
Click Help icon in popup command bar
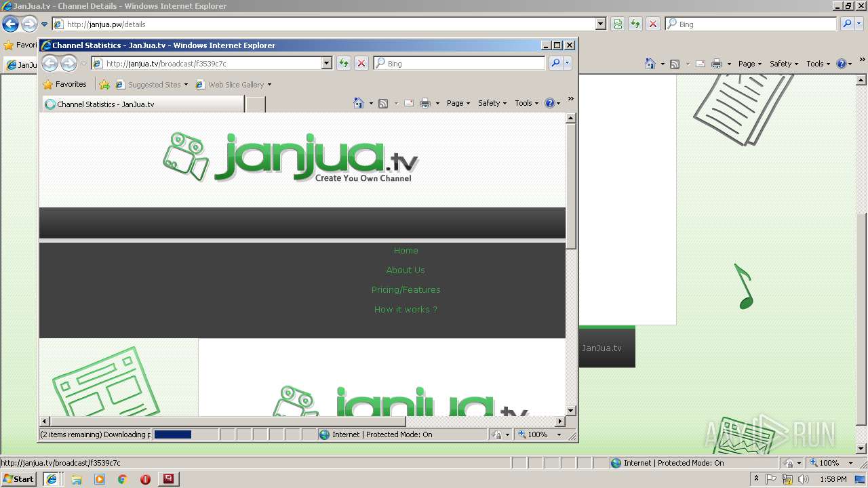(550, 103)
